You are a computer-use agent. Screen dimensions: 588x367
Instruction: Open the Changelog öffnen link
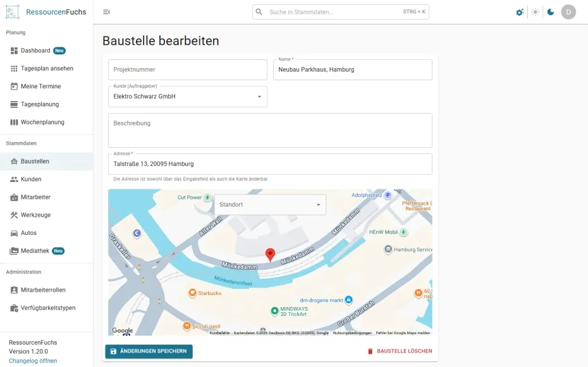coord(33,361)
